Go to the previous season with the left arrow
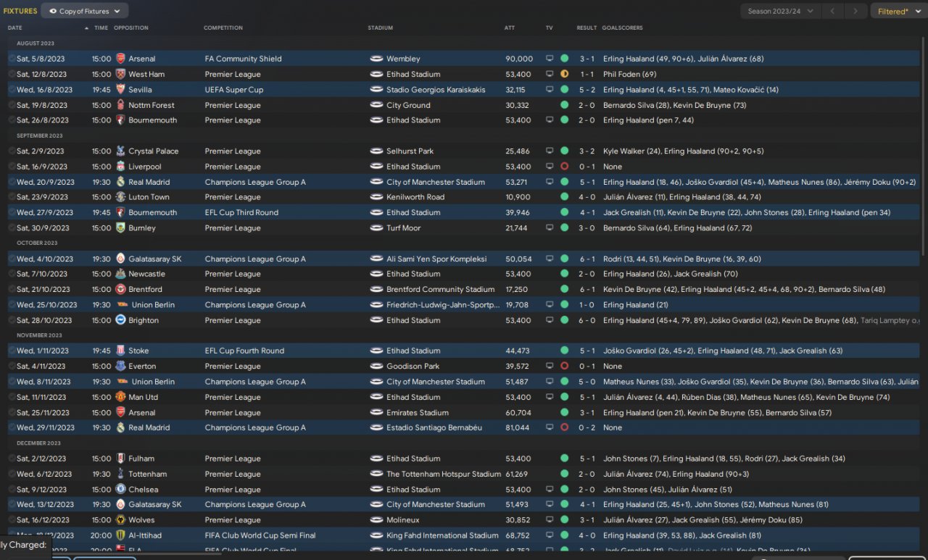 [x=834, y=11]
